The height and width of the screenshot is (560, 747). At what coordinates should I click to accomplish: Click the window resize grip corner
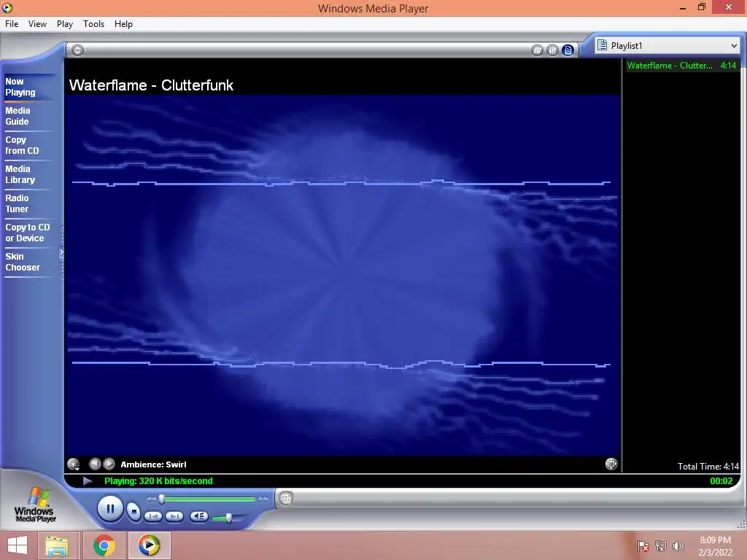click(741, 525)
